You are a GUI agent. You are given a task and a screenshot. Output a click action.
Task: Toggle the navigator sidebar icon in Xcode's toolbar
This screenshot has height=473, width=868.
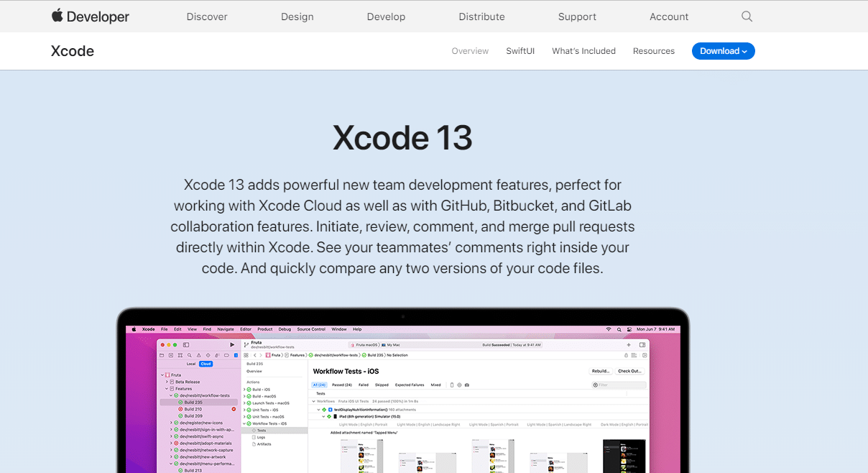[x=186, y=345]
